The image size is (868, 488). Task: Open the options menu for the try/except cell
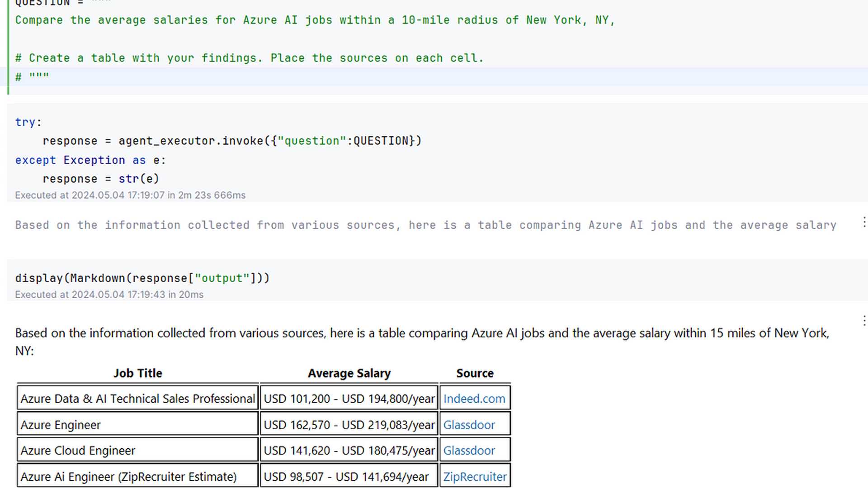(x=864, y=222)
